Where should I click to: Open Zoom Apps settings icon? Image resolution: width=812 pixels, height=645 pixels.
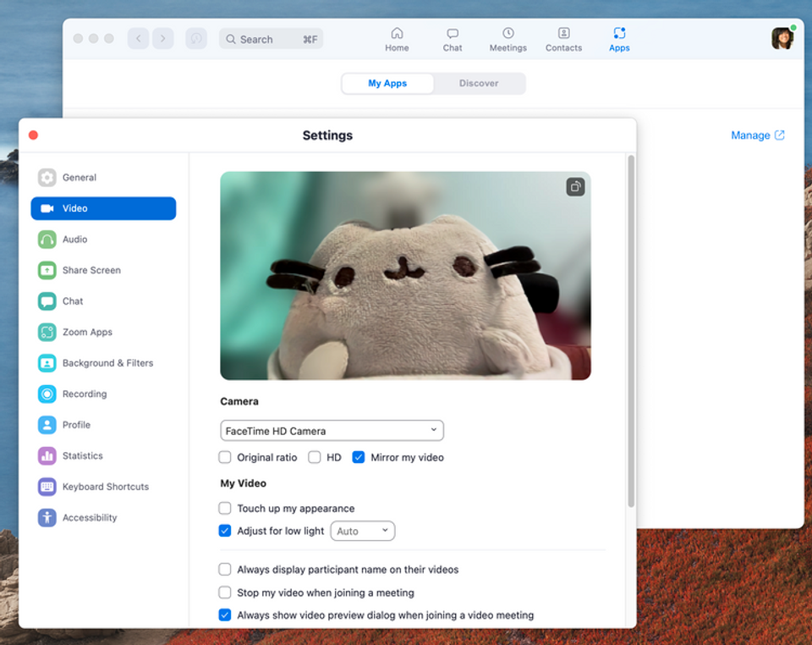point(47,332)
